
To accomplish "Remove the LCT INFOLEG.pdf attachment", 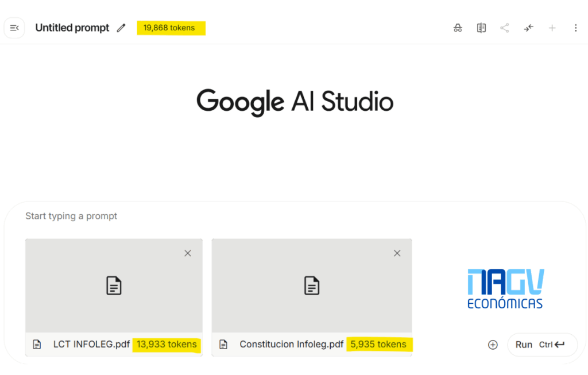I will pyautogui.click(x=188, y=253).
